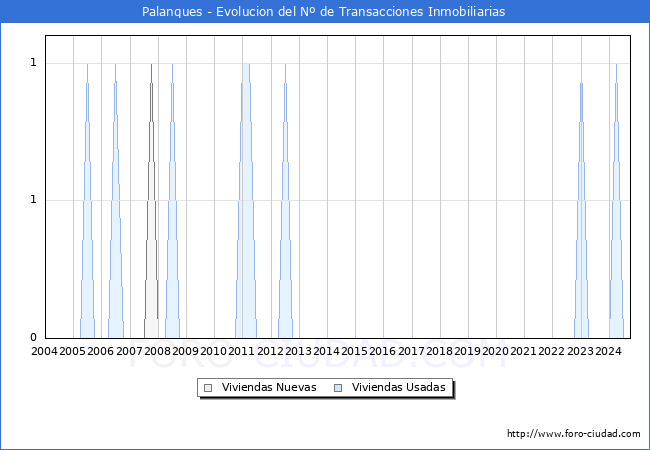Click the Viviendas Nuevas legend label
This screenshot has width=650, height=450.
[269, 387]
